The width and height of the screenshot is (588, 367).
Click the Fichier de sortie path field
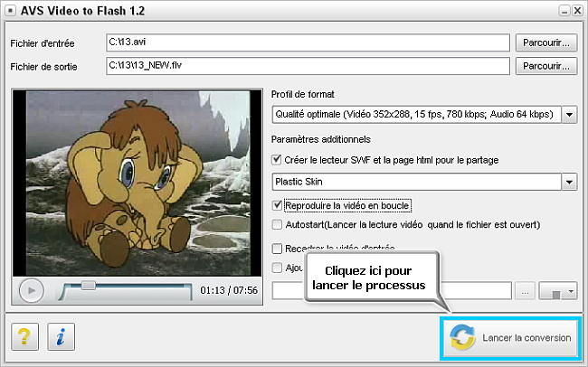[308, 66]
